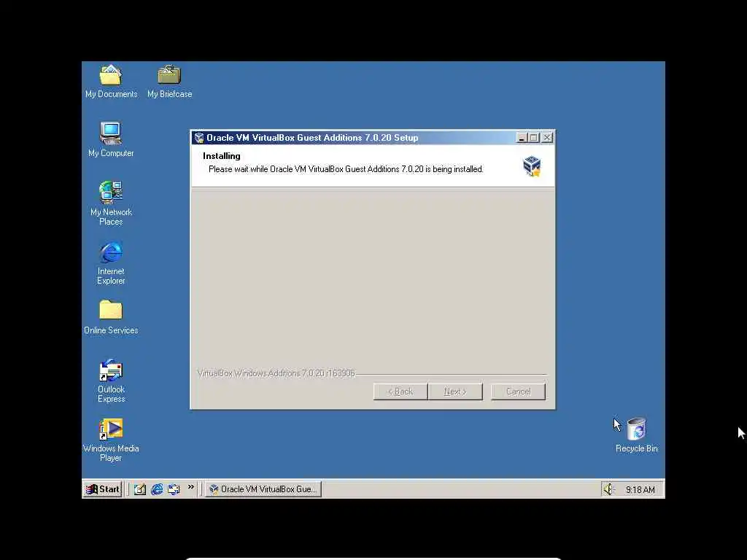Close the Guest Additions Setup window
Screen dimensions: 747x560
point(547,138)
